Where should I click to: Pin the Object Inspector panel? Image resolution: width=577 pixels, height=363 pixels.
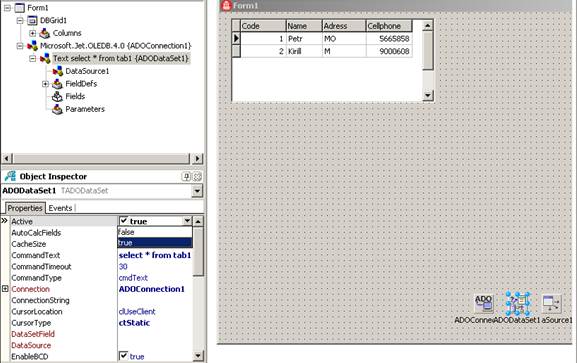(186, 177)
